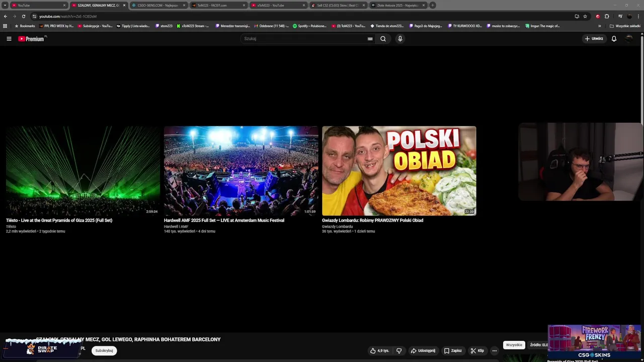Open the account avatar menu
The height and width of the screenshot is (362, 644).
[629, 39]
